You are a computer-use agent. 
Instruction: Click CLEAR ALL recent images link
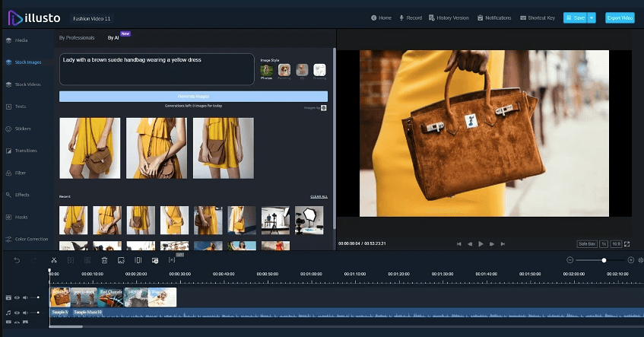319,196
